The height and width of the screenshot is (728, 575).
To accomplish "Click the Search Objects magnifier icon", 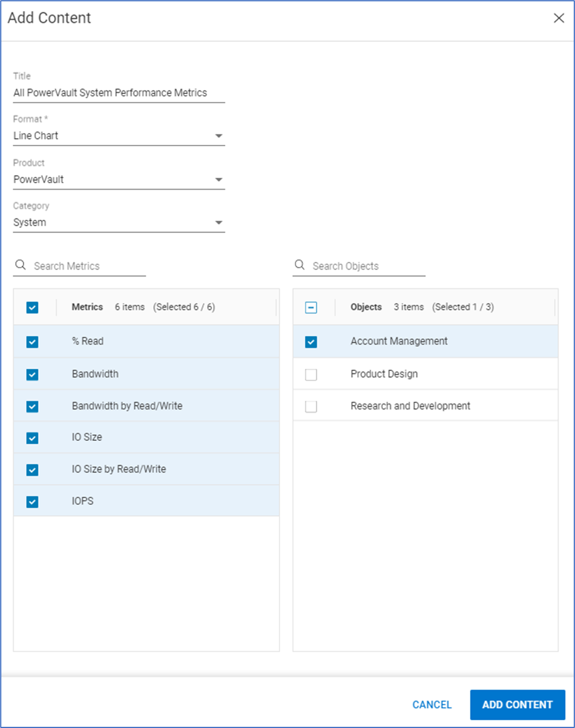I will (298, 265).
